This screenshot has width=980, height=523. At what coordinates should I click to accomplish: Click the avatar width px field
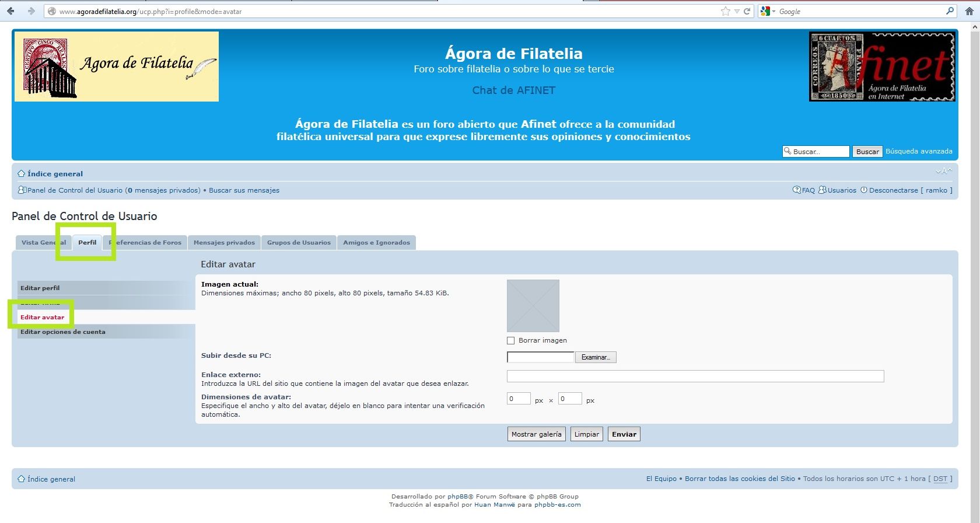tap(519, 399)
